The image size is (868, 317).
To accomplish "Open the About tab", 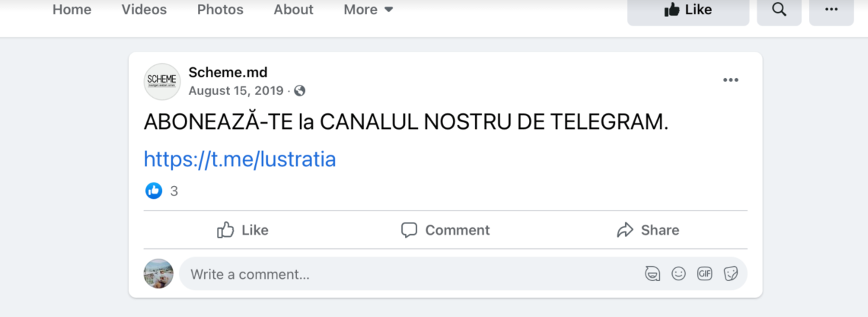I will [294, 10].
